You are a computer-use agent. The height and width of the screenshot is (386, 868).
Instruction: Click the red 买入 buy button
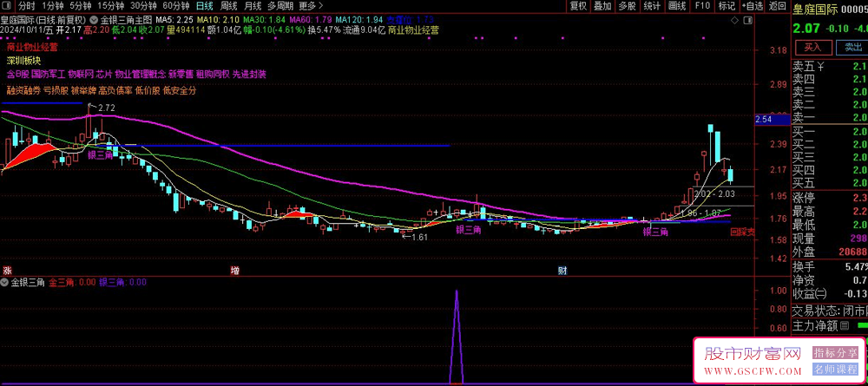point(812,47)
